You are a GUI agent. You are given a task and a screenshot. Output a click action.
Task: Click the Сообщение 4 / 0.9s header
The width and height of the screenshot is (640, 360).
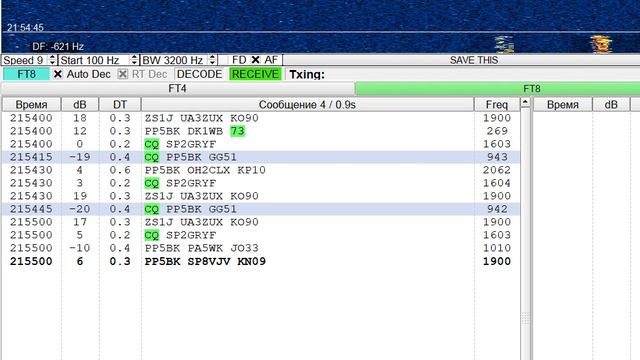(307, 104)
